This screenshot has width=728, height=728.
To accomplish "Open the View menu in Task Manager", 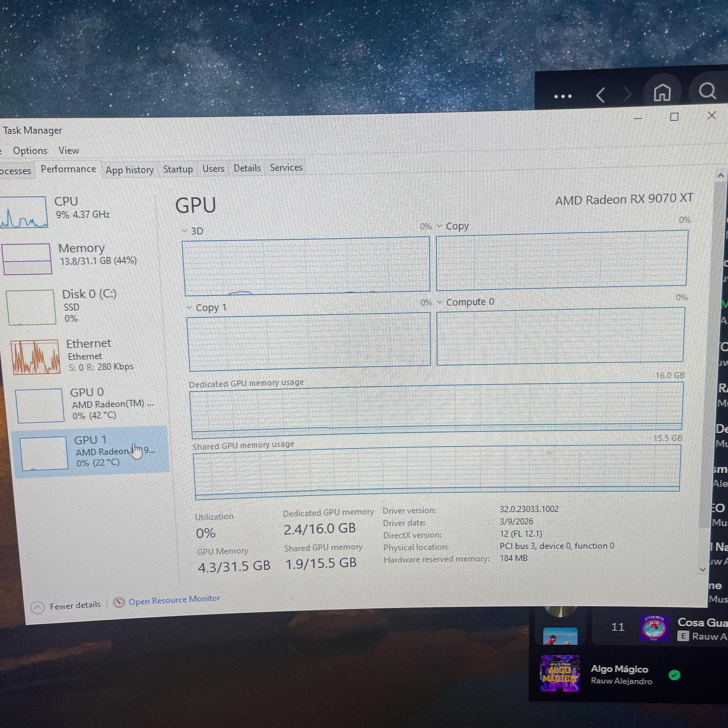I will (x=69, y=150).
